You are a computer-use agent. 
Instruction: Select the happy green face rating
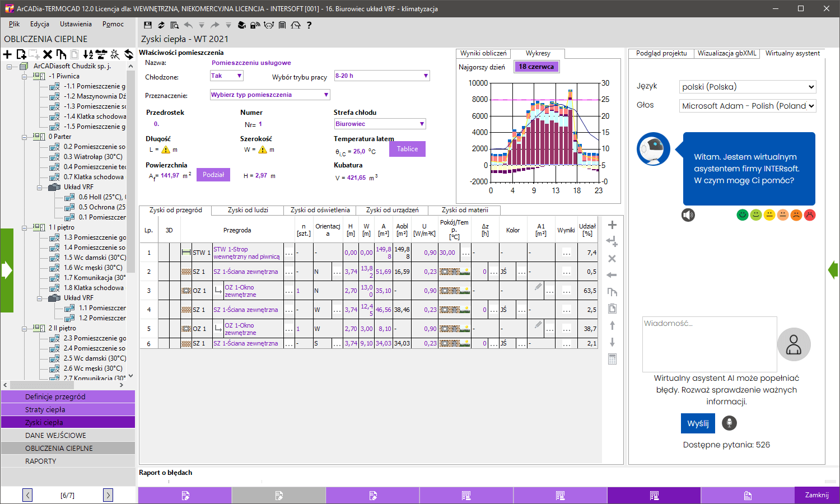(742, 214)
